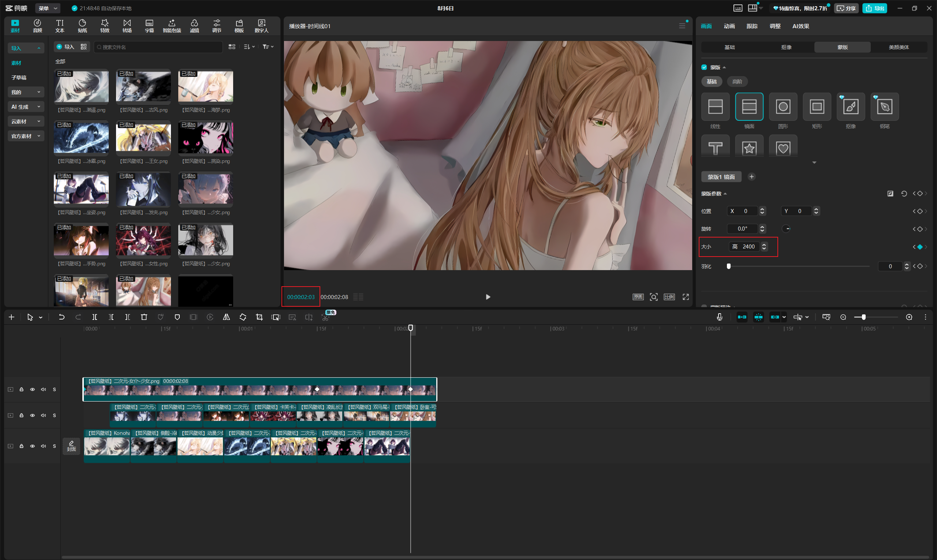
Task: Click the crop tool in timeline toolbar
Action: (259, 317)
